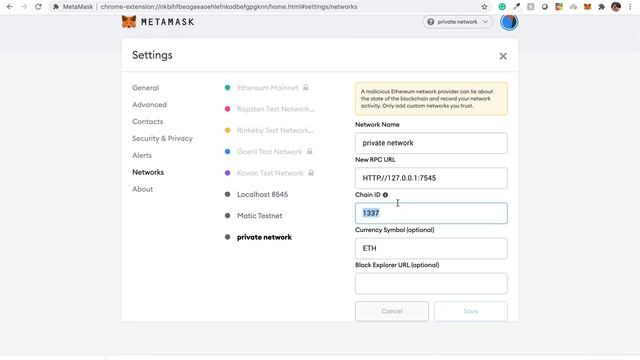
Task: Open the private network selector dropdown
Action: 458,22
